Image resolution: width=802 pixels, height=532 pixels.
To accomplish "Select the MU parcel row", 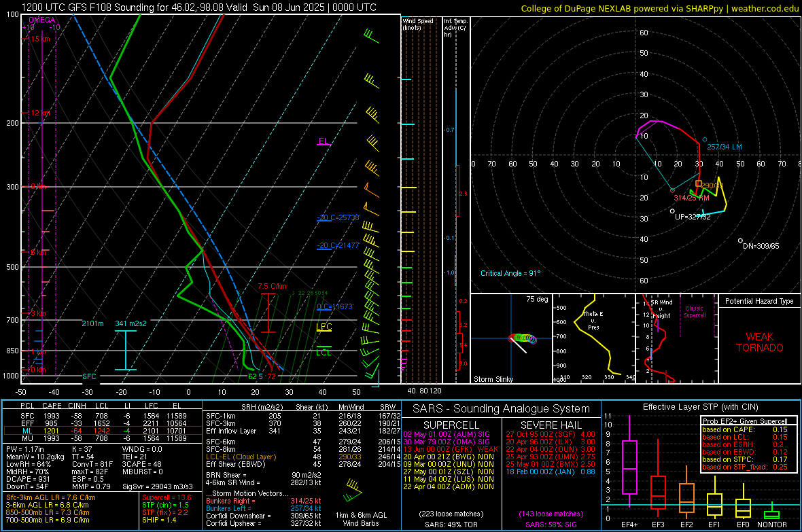I will (x=103, y=438).
